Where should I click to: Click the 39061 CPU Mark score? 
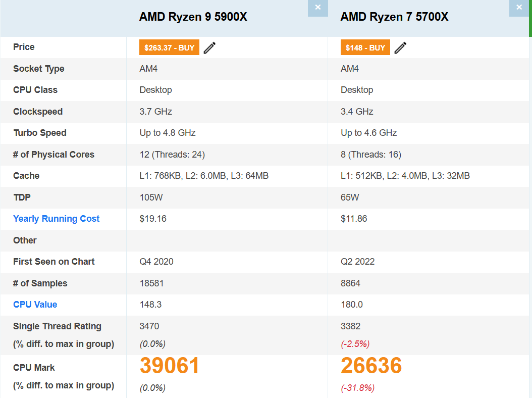(169, 366)
